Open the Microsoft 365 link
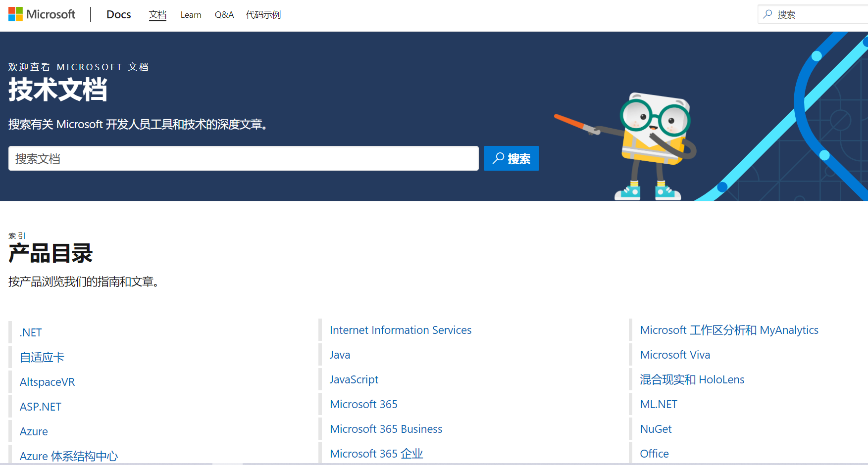The height and width of the screenshot is (465, 868). click(363, 404)
